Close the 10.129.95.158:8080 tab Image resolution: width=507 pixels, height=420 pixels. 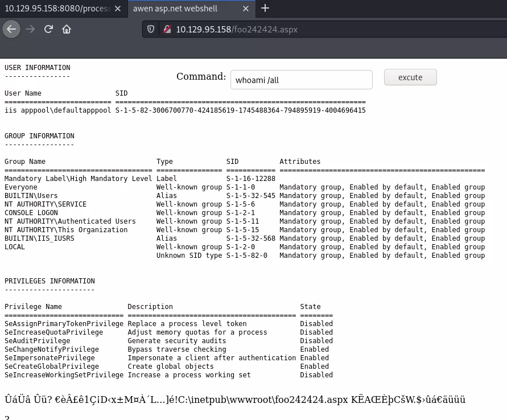tap(118, 9)
